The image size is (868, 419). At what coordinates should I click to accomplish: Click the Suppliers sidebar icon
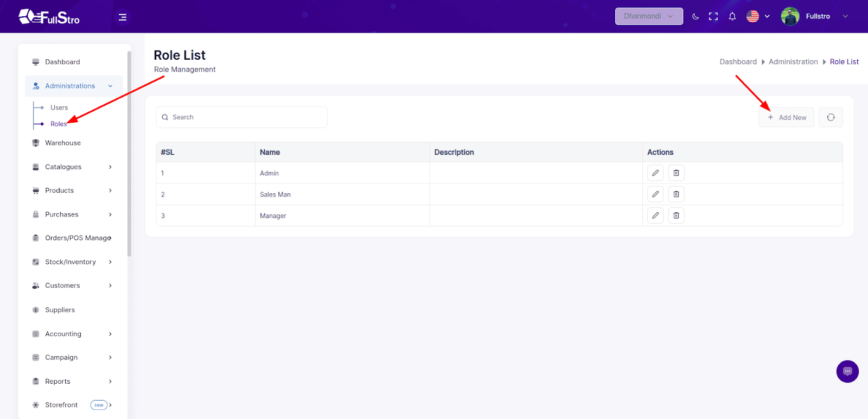click(x=36, y=310)
